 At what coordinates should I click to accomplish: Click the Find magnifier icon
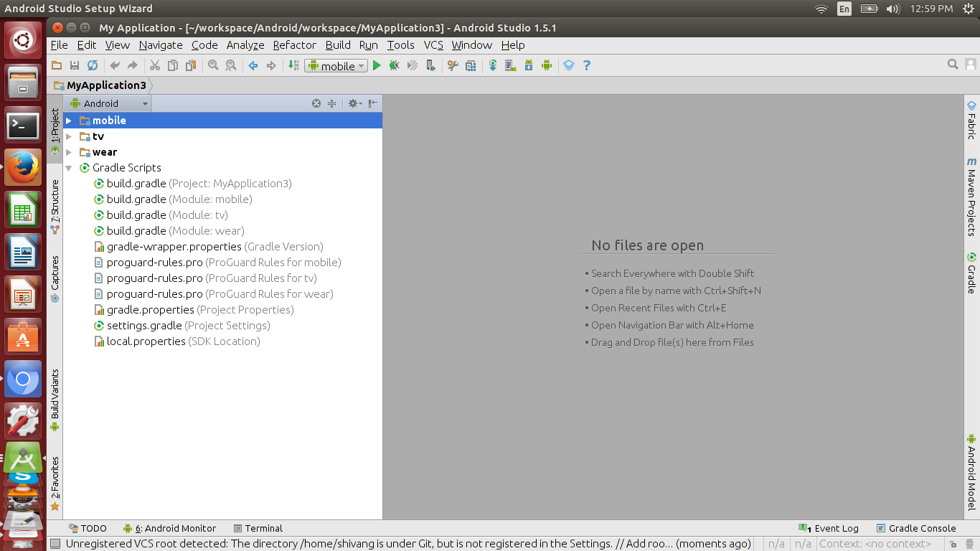pos(213,65)
